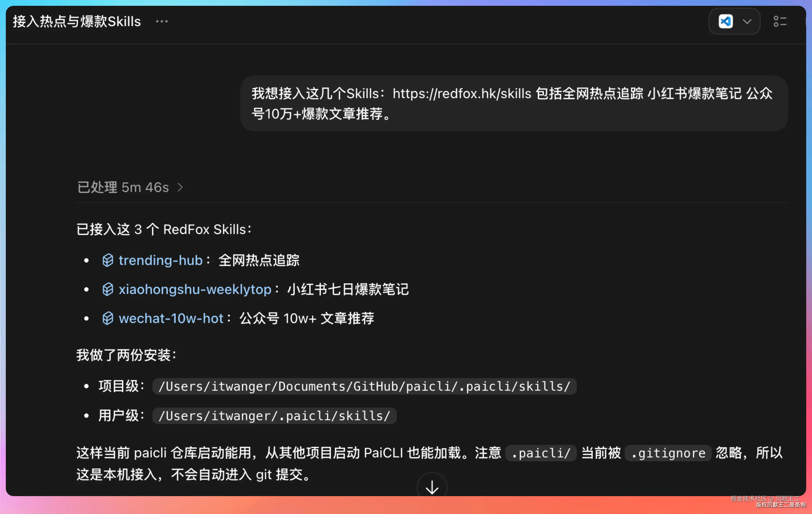Click the description 公众号 10w+ 文章推荐

point(307,318)
